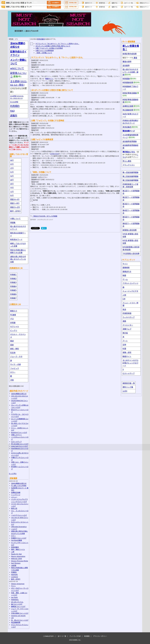Open 用語集 in left sidebar
This screenshot has height=644, width=150.
tap(13, 223)
